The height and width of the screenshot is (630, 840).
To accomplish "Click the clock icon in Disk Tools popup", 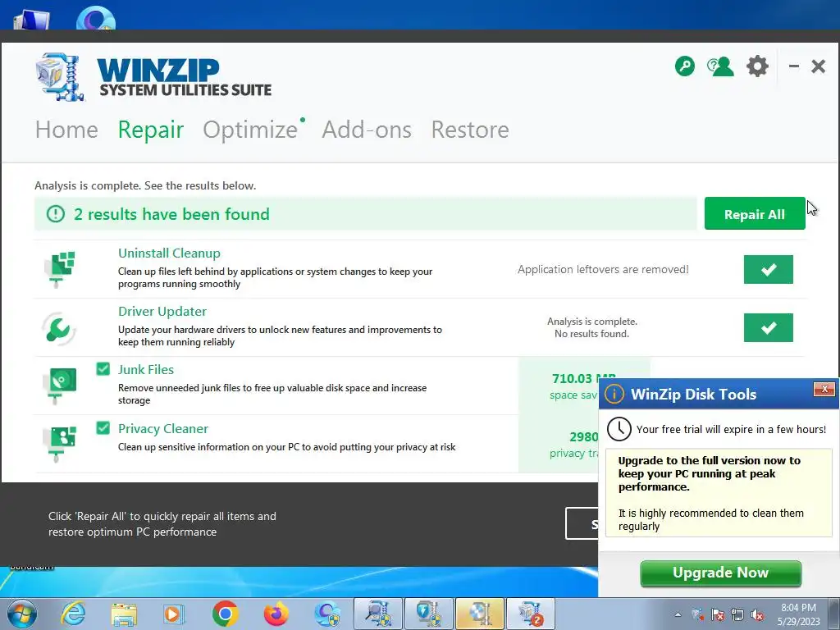I will [619, 429].
